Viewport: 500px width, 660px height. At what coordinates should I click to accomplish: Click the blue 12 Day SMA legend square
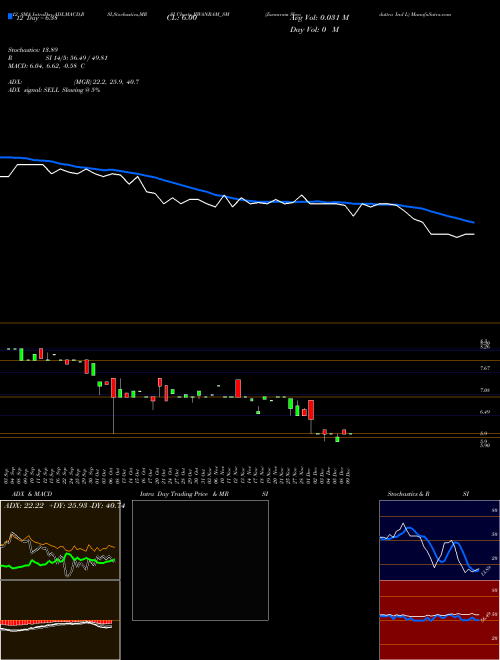click(x=11, y=17)
